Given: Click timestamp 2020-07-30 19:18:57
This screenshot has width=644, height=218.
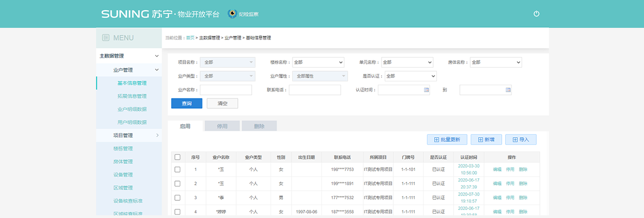Looking at the screenshot, I should coord(469,198).
